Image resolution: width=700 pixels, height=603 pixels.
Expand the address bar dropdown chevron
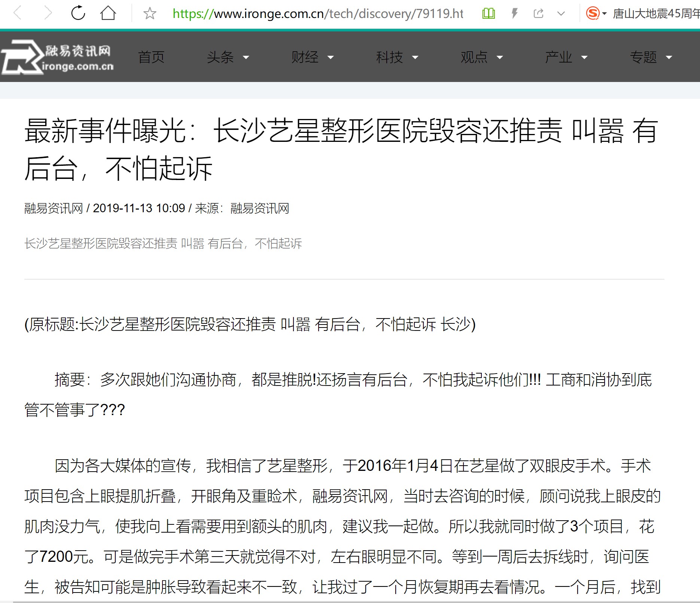[x=561, y=14]
